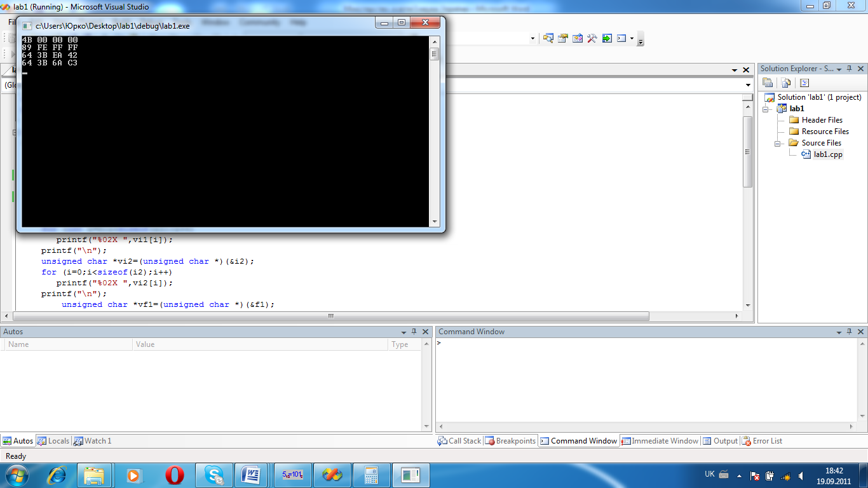Click the Type column header in Autos
Viewport: 868px width, 488px height.
[x=404, y=344]
